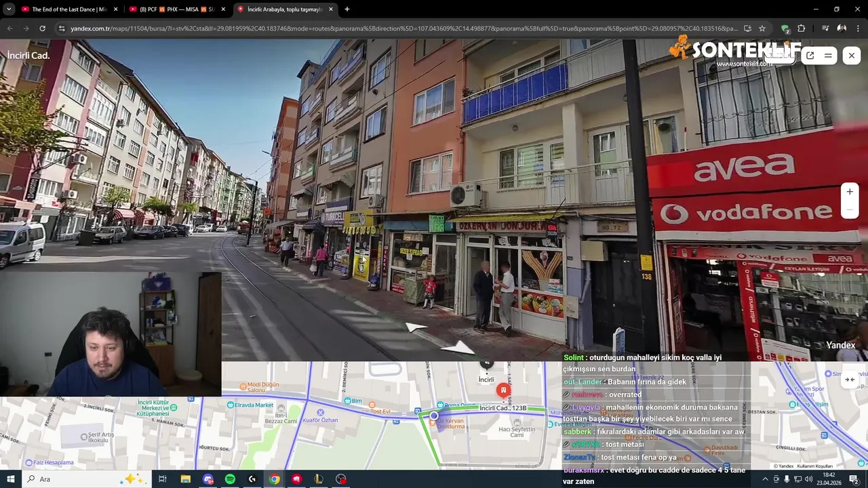Select the red destination pin on the map
868x488 pixels.
click(x=503, y=390)
